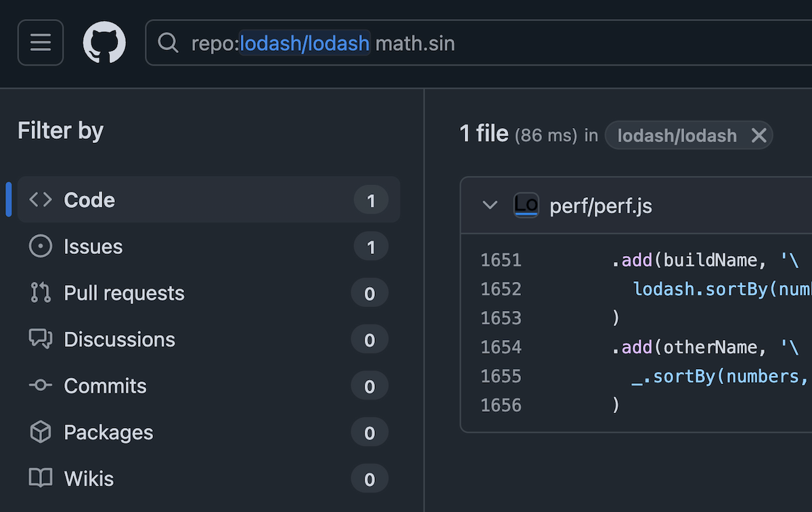Collapse the perf/perf.js result

[x=490, y=205]
